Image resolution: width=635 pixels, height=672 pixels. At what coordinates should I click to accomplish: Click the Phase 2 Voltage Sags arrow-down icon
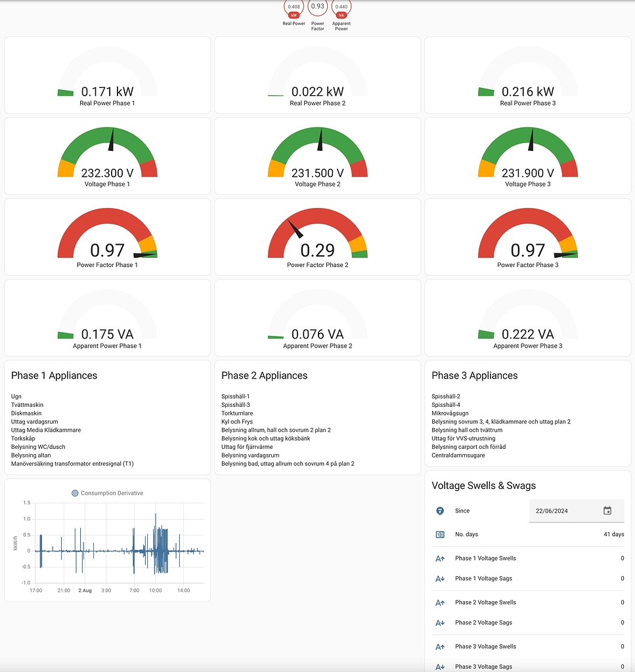pyautogui.click(x=439, y=622)
